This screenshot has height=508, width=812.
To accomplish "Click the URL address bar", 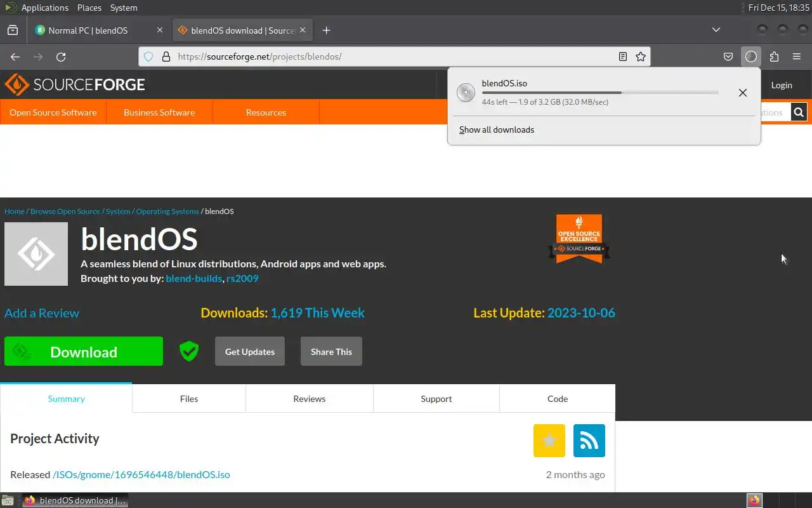I will pos(393,57).
